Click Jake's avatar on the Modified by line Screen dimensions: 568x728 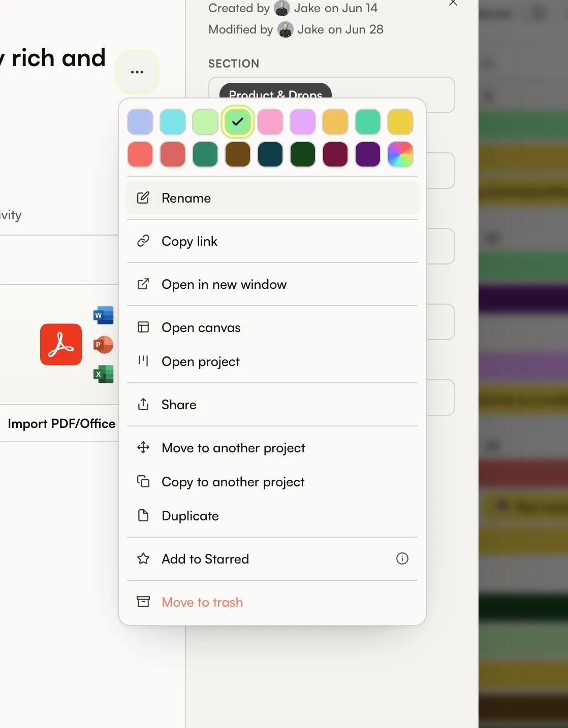286,29
